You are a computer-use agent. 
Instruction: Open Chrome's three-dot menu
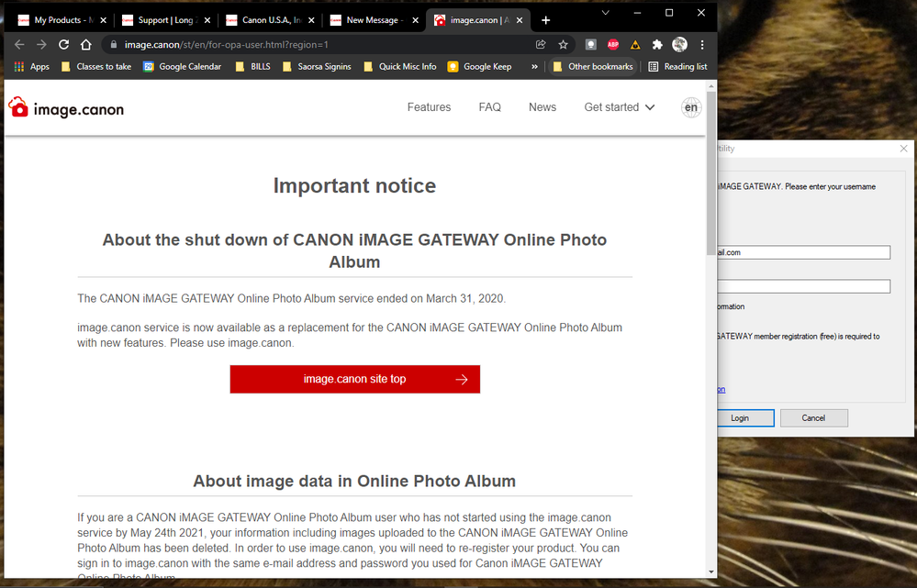click(x=702, y=44)
